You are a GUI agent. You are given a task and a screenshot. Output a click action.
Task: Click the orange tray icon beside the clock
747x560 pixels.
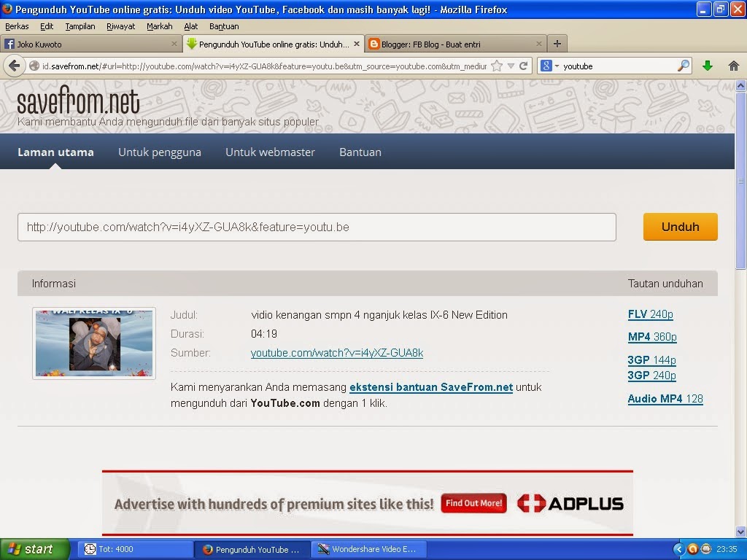(693, 549)
